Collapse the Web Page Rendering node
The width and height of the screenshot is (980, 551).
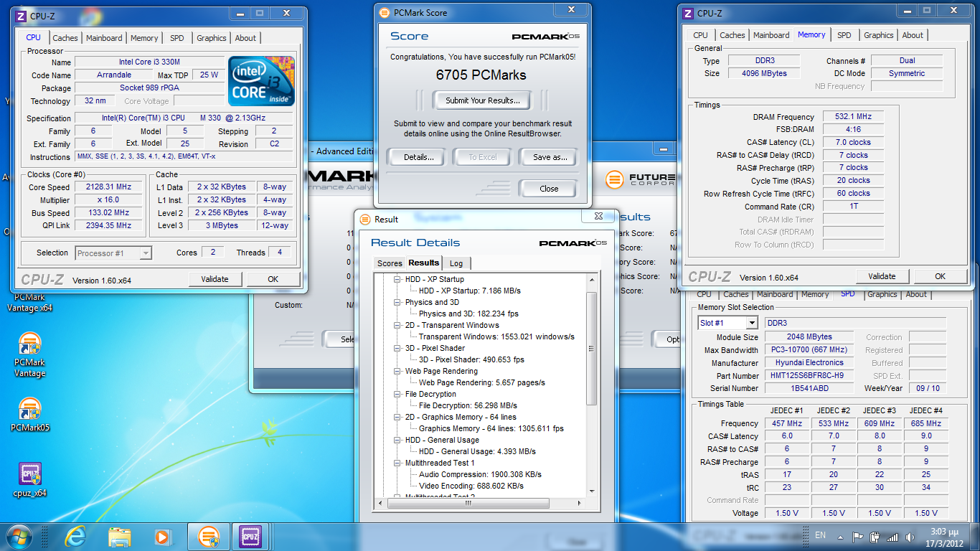[x=398, y=371]
